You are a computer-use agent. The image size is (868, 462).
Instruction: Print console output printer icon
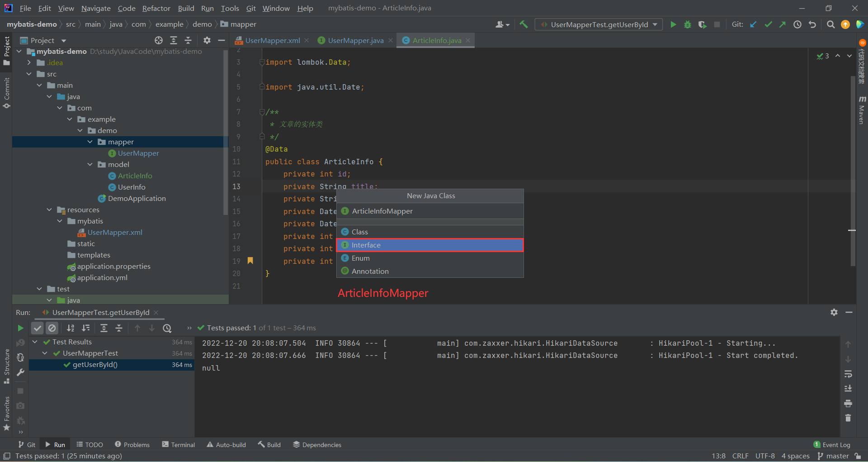(x=848, y=403)
